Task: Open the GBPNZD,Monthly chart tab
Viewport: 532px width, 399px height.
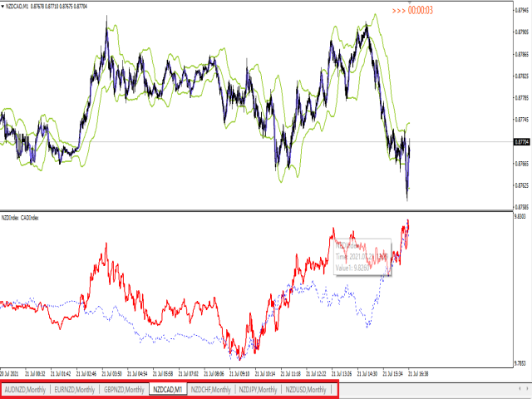Action: (x=124, y=390)
